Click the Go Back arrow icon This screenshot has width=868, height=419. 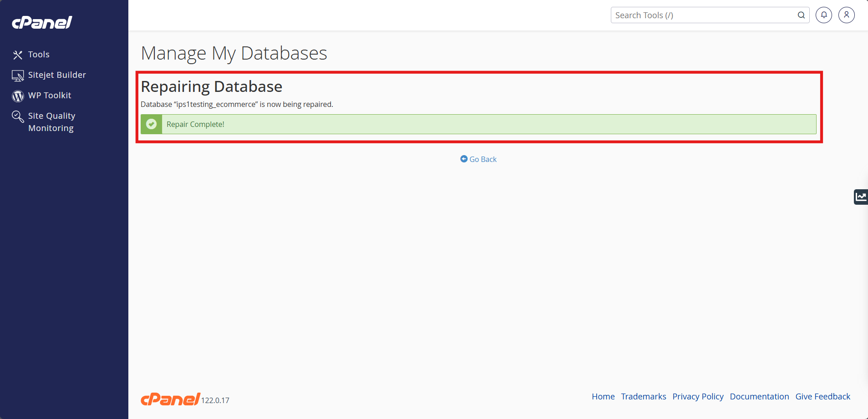pyautogui.click(x=464, y=159)
